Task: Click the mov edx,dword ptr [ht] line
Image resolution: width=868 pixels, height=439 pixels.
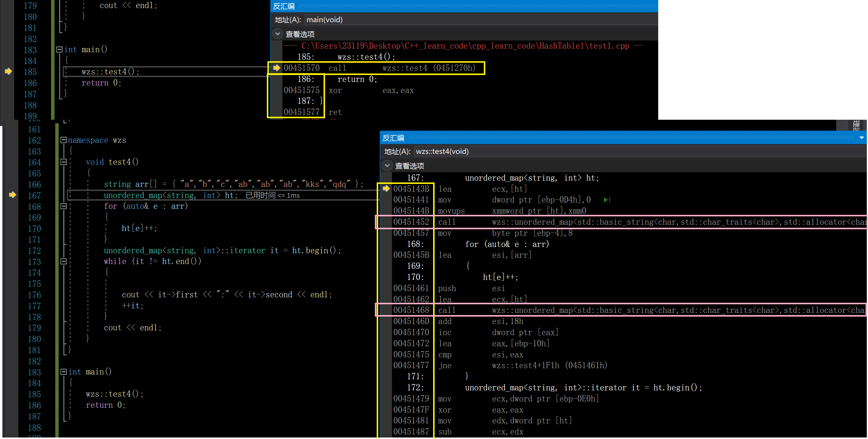Action: pos(483,421)
